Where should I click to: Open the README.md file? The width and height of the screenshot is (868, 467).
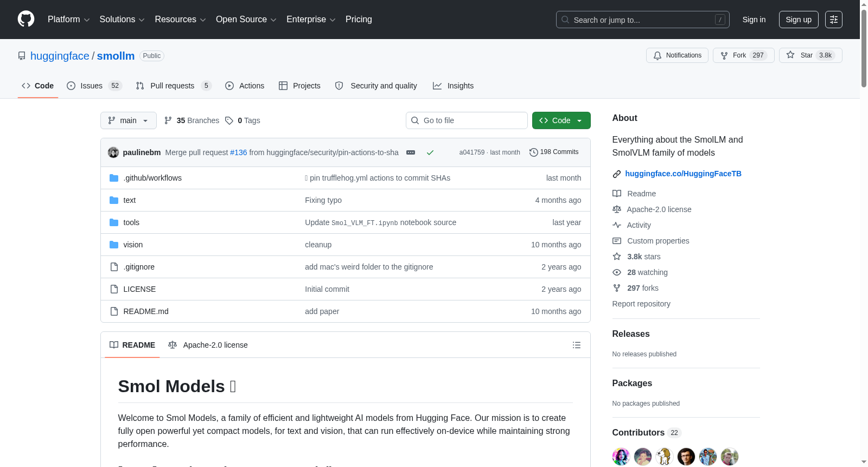pyautogui.click(x=146, y=311)
